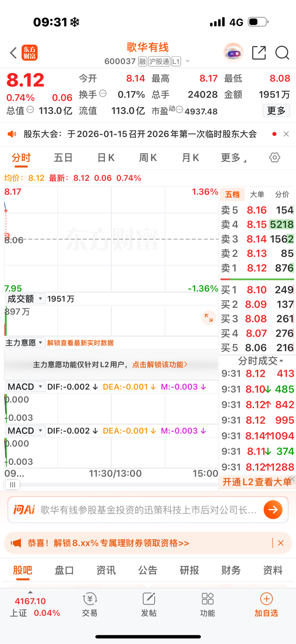Select 五档 order book tab
Viewport: 296px width, 644px height.
point(232,194)
